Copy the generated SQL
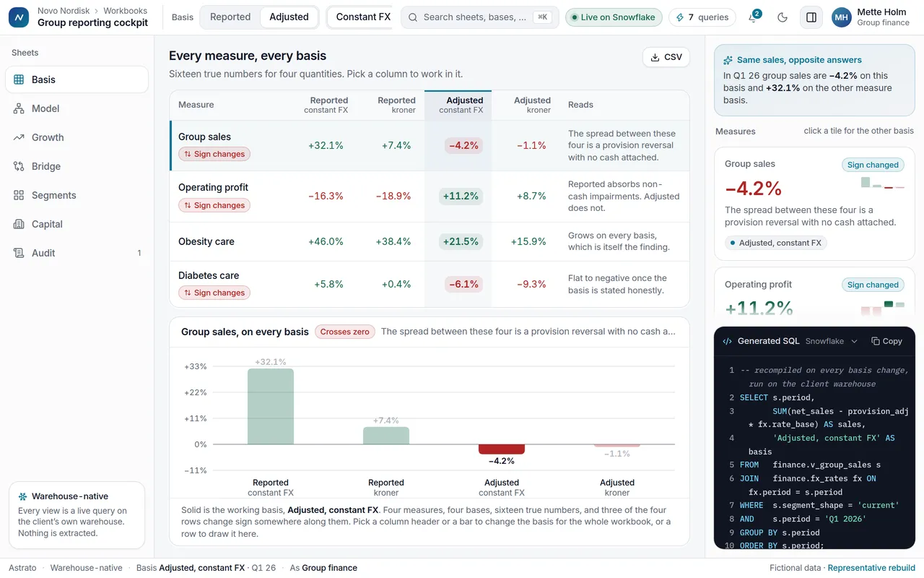Screen dimensions: 924x578 point(886,341)
